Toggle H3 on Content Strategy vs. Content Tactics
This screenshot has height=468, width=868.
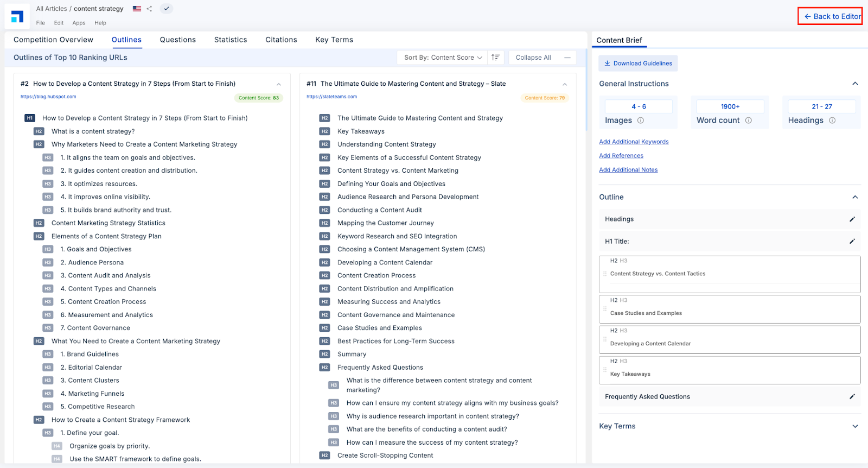point(623,261)
